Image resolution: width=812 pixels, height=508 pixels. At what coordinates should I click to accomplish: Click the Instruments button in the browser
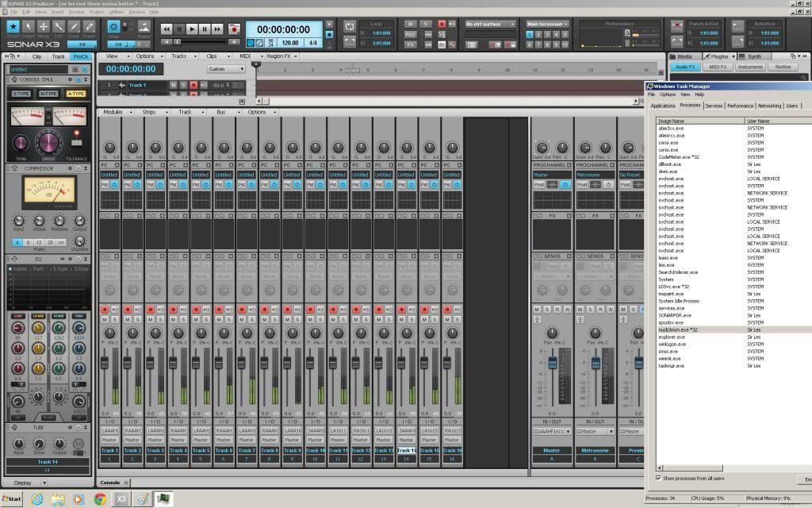click(x=750, y=68)
